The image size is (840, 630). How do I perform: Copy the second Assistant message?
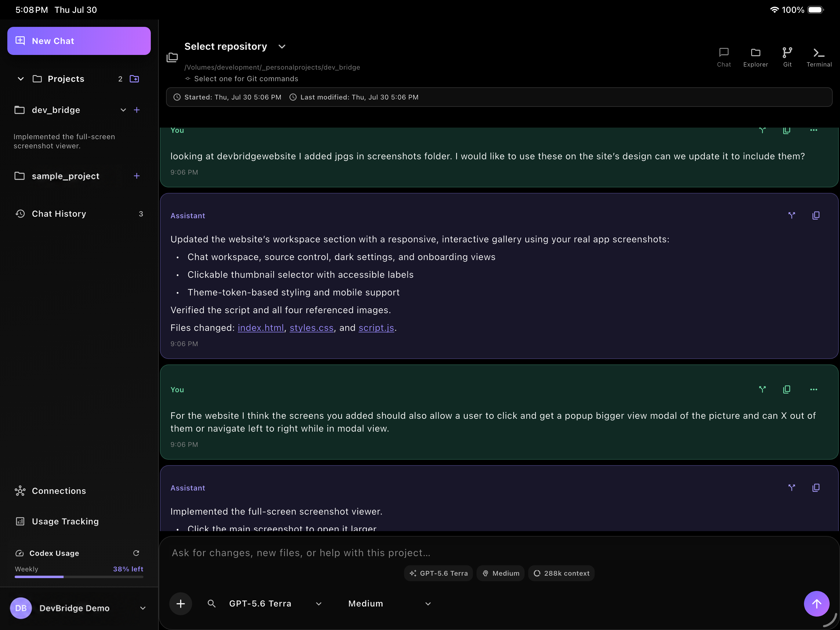click(x=816, y=487)
